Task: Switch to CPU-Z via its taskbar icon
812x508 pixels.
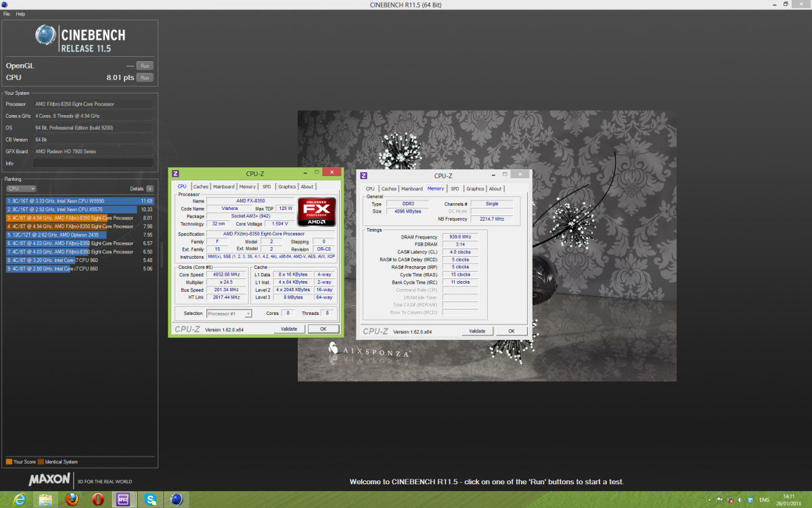Action: coord(124,500)
